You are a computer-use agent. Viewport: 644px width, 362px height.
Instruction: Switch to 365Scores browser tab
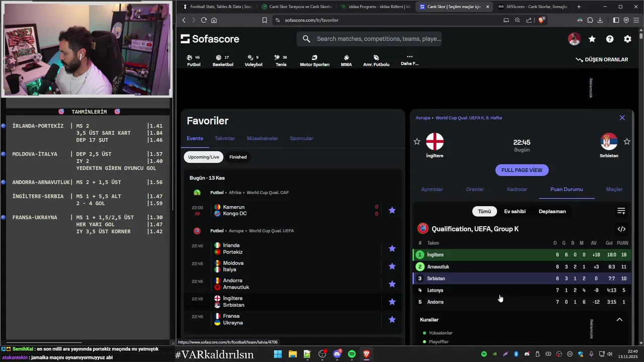(x=532, y=7)
